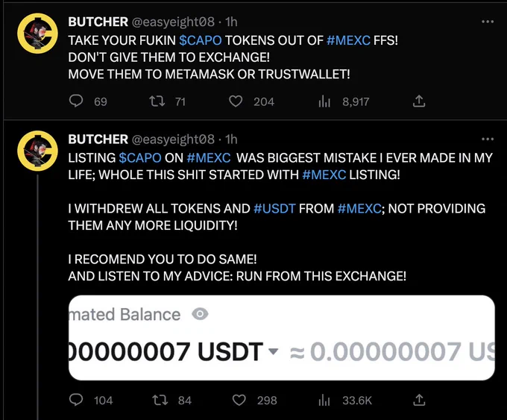Toggle balance visibility eye icon
The image size is (507, 420).
(x=200, y=314)
